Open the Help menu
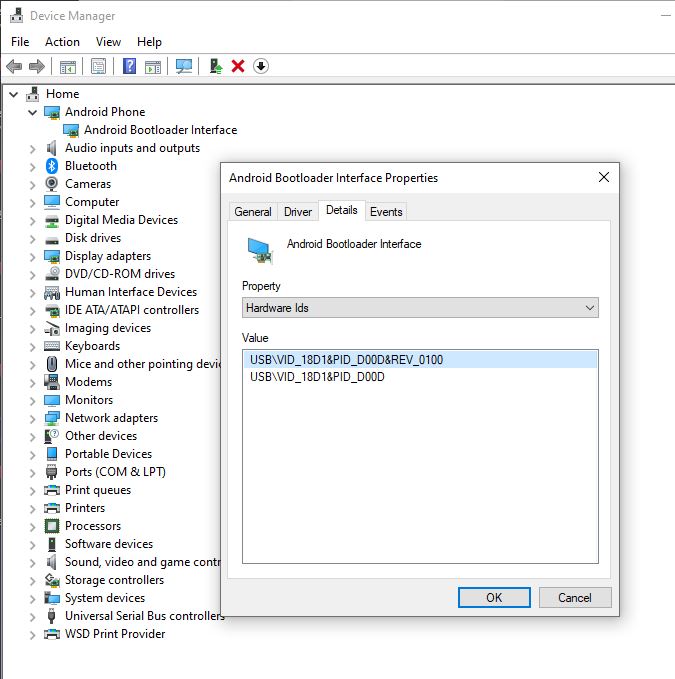675x679 pixels. (x=149, y=42)
